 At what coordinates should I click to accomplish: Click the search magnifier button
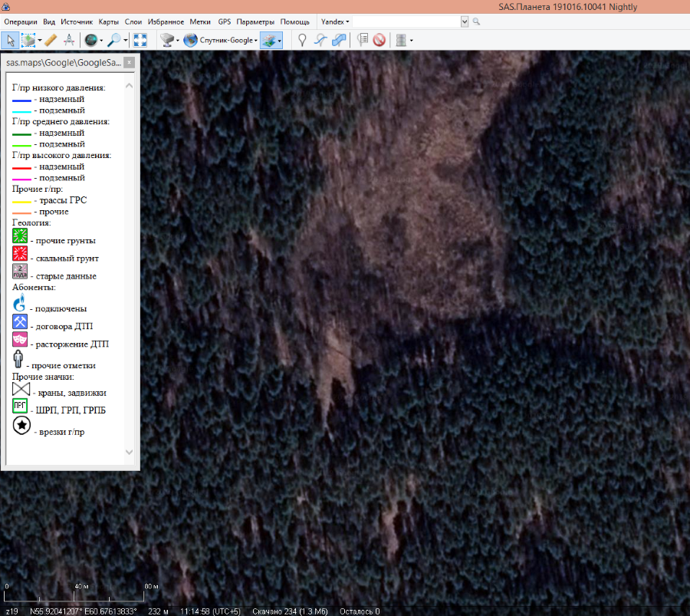476,21
